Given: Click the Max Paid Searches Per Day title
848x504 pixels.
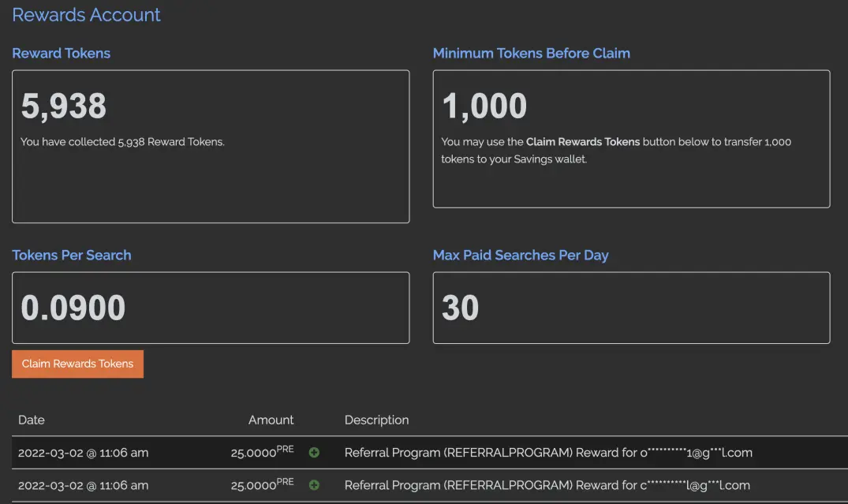Looking at the screenshot, I should [x=521, y=256].
